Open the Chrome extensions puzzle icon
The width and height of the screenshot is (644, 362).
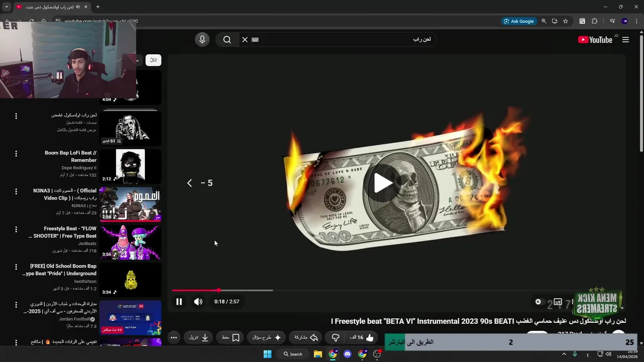(594, 21)
